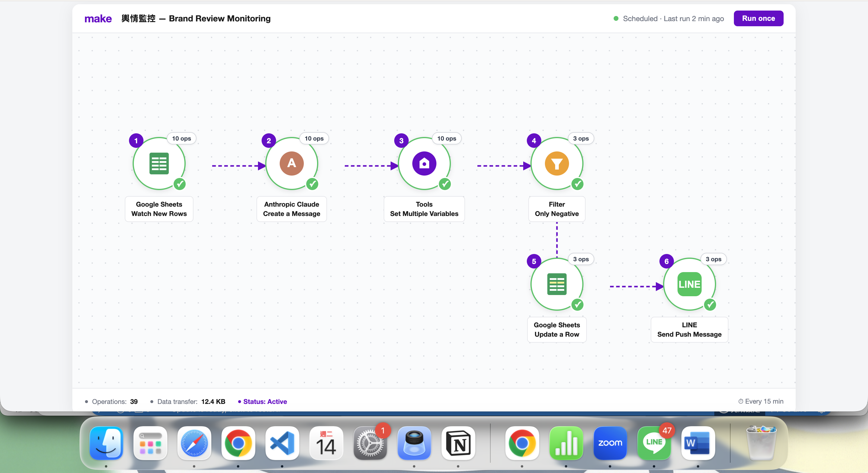Click the success checkmark on Update a Row
The height and width of the screenshot is (473, 868).
[x=577, y=305]
